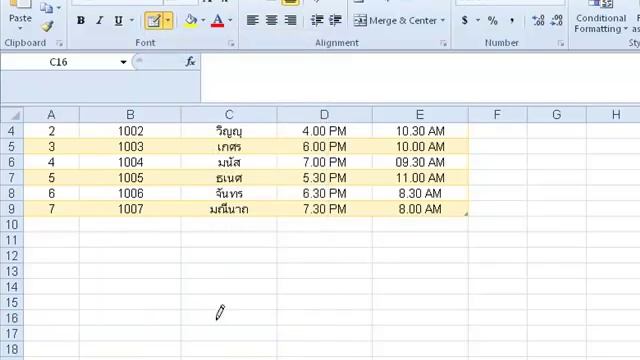Toggle Italic formatting
This screenshot has height=360, width=640.
(x=99, y=20)
